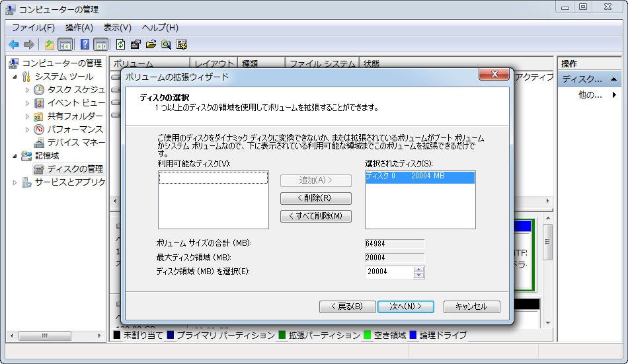Viewport: 628px width, 364px height.
Task: Click left arrow of console tree horizontal scrollbar
Action: pos(12,336)
